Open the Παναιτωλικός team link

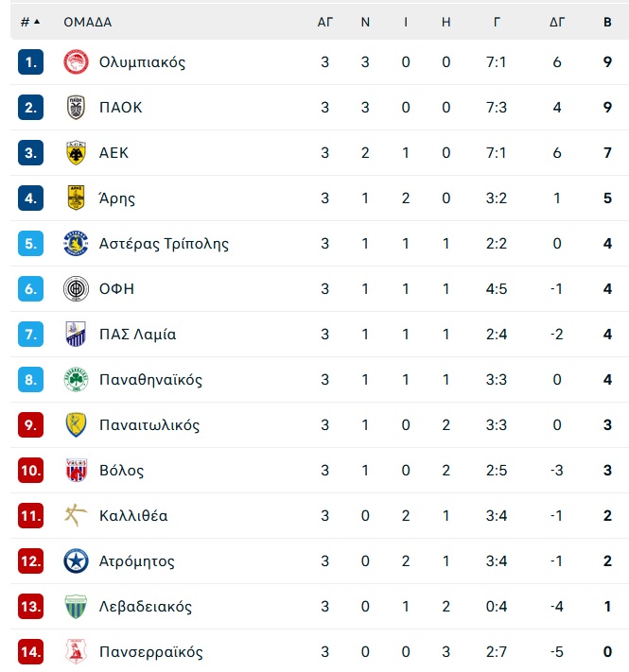(149, 425)
